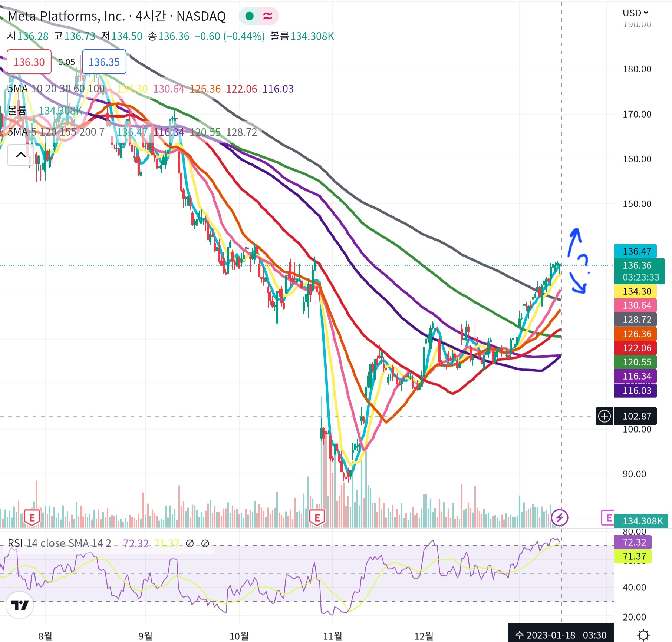The width and height of the screenshot is (672, 642).
Task: Click the upcoming earnings E icon at right
Action: point(607,518)
